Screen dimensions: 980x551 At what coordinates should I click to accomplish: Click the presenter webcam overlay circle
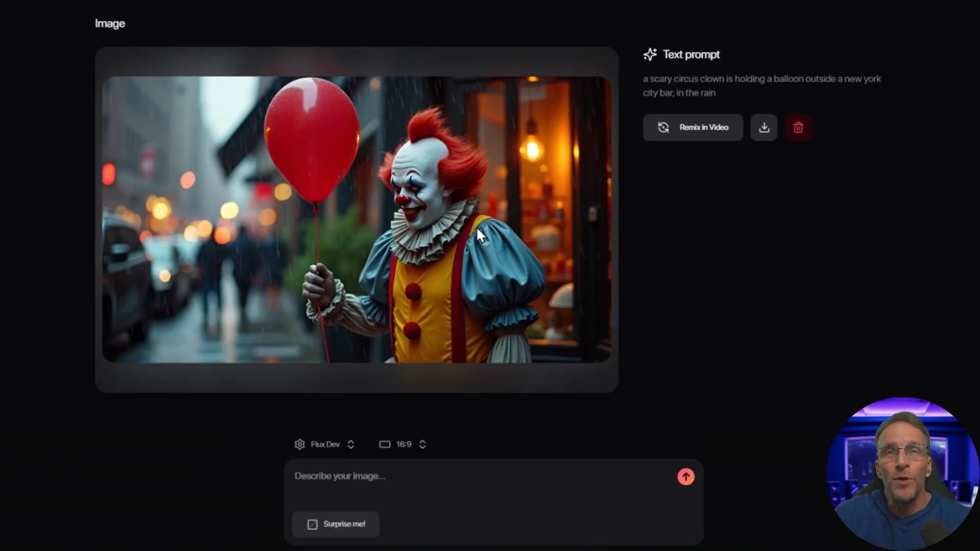pyautogui.click(x=902, y=474)
